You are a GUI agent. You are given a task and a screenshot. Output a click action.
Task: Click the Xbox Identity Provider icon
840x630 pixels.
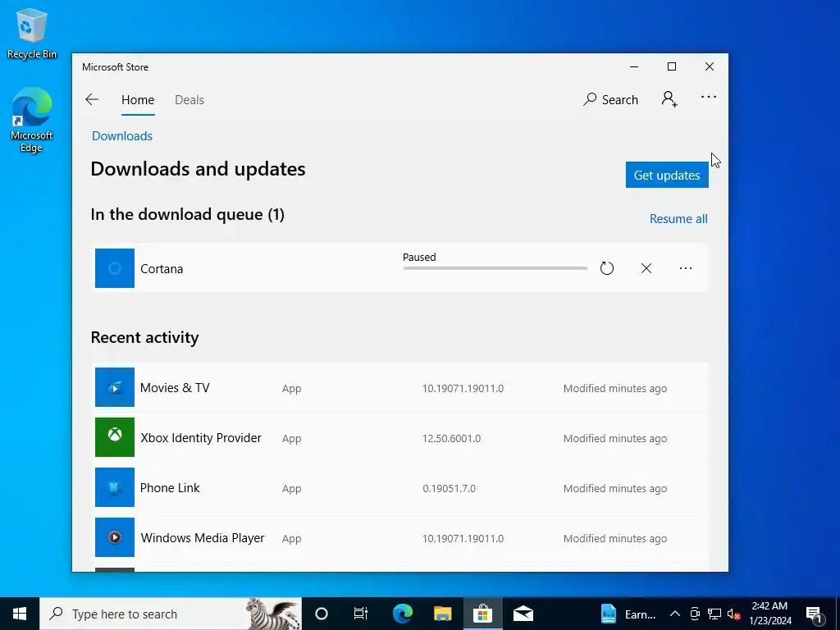click(x=115, y=437)
